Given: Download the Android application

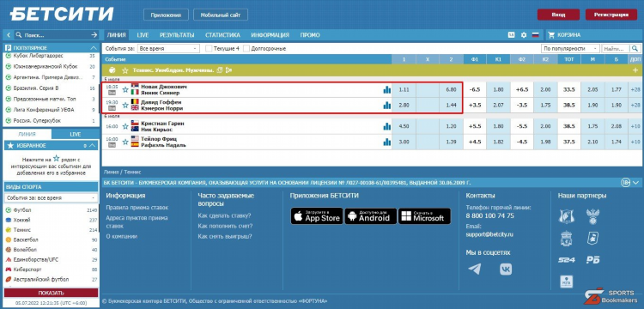Looking at the screenshot, I should tap(370, 216).
